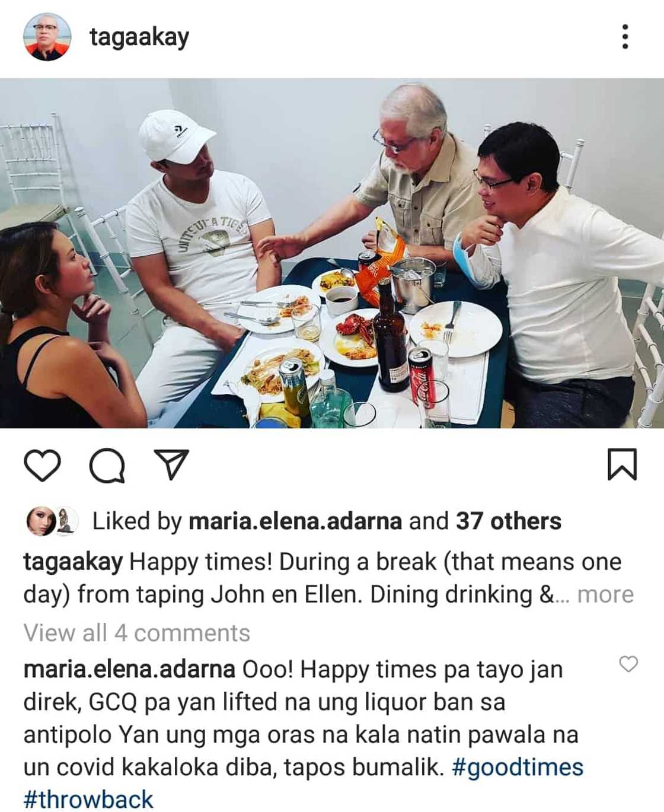Open maria.elena.adarna in the Liked by line
This screenshot has width=664, height=812.
click(x=295, y=521)
